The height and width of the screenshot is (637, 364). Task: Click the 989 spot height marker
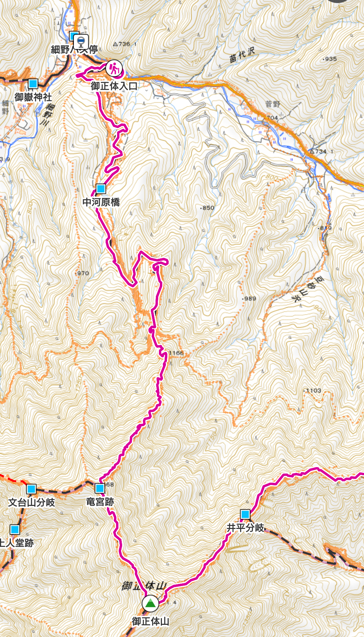coord(249,299)
